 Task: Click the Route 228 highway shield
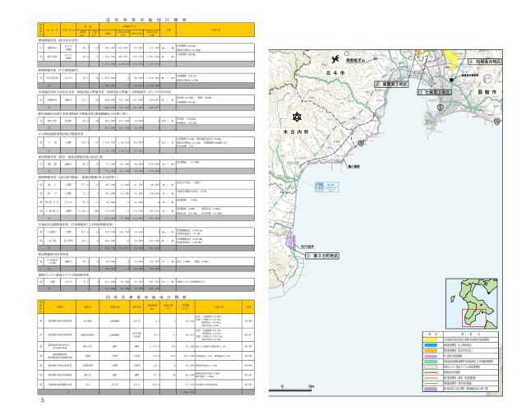(361, 144)
